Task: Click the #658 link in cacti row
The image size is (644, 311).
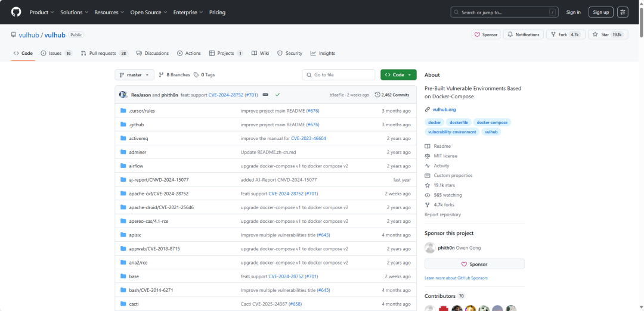Action: 295,304
